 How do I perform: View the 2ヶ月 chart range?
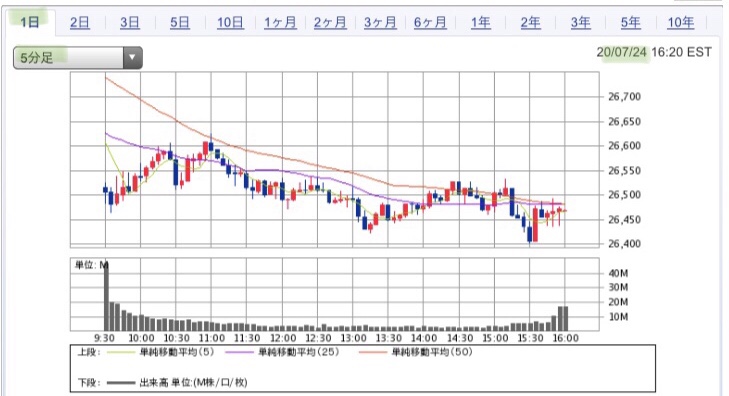coord(330,22)
